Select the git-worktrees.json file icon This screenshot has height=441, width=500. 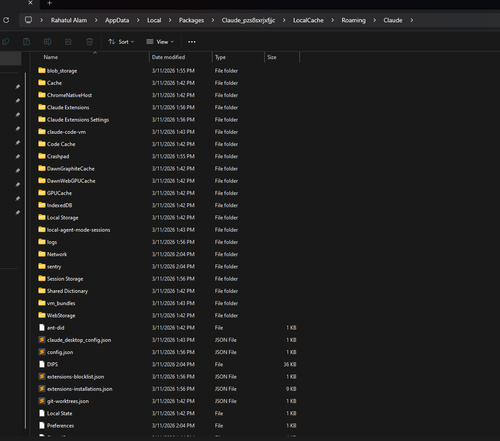42,401
